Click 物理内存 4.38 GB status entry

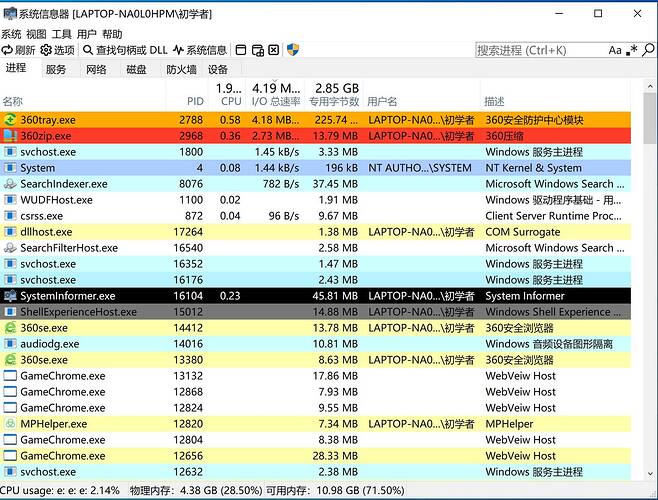tap(196, 490)
